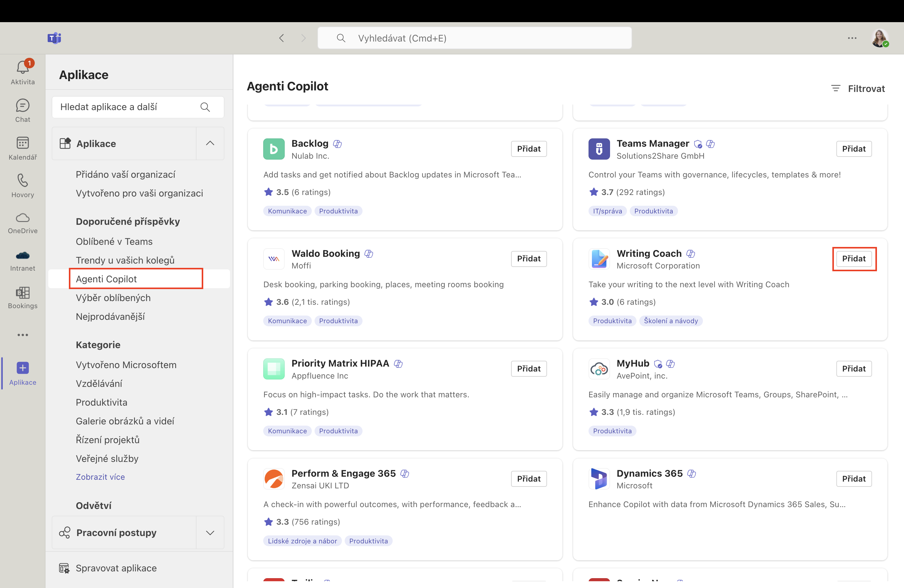This screenshot has height=588, width=904.
Task: Add Priority Matrix HIPAA with Přidat
Action: (x=529, y=369)
